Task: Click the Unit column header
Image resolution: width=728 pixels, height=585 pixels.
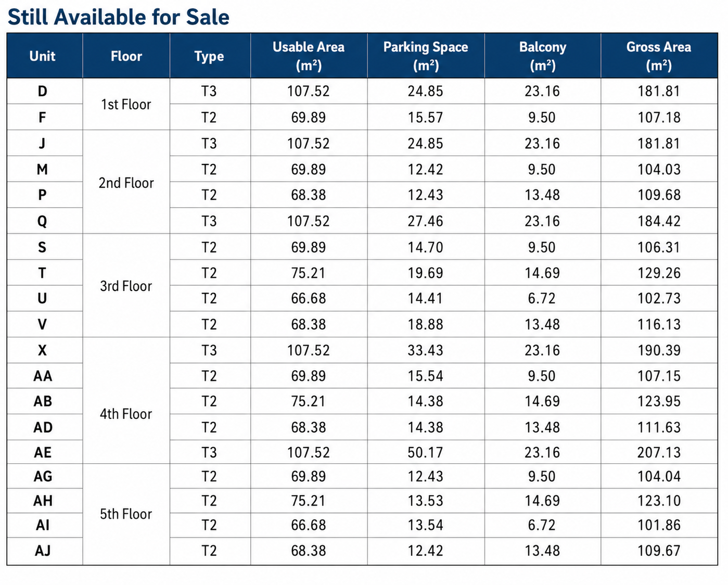Action: point(42,56)
